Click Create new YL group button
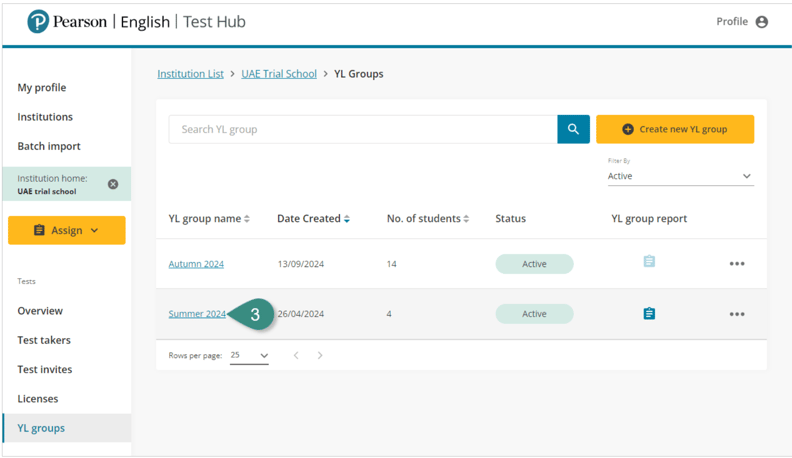 [675, 129]
